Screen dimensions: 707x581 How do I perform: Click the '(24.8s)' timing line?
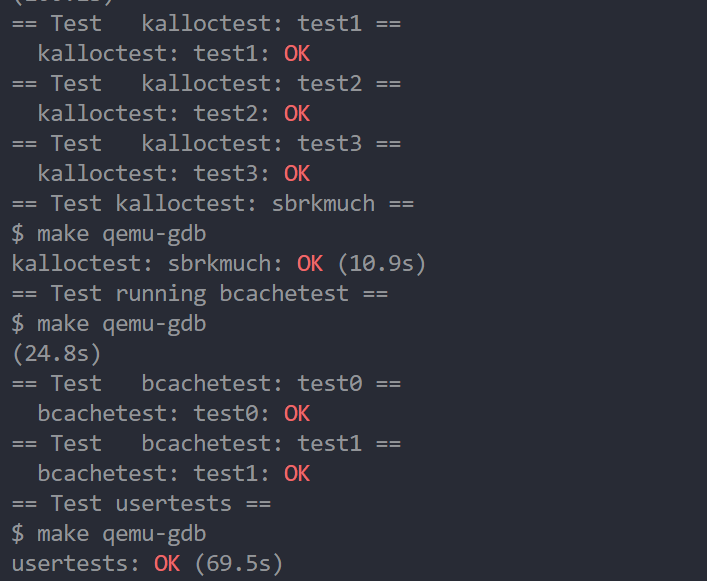pyautogui.click(x=57, y=354)
